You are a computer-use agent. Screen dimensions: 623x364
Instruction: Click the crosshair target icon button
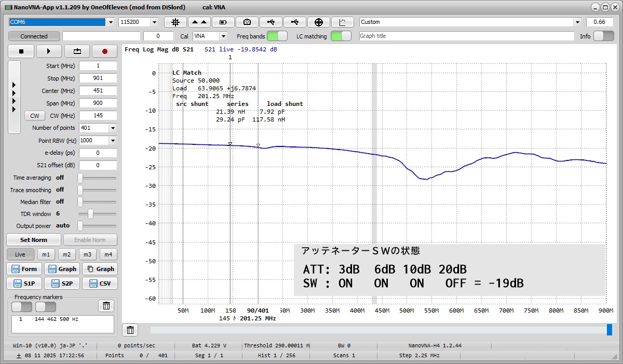tap(319, 22)
